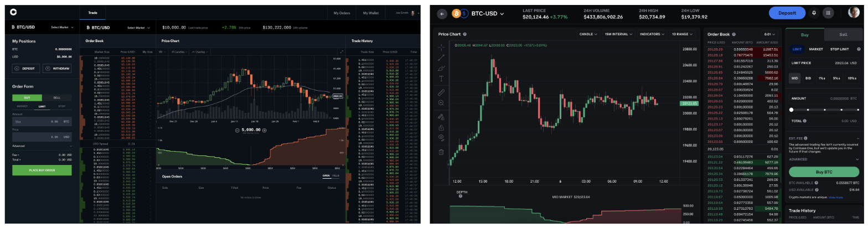Click the zoom-in magnifier chart tool
Viewport: 868px width, 228px height.
tap(441, 103)
